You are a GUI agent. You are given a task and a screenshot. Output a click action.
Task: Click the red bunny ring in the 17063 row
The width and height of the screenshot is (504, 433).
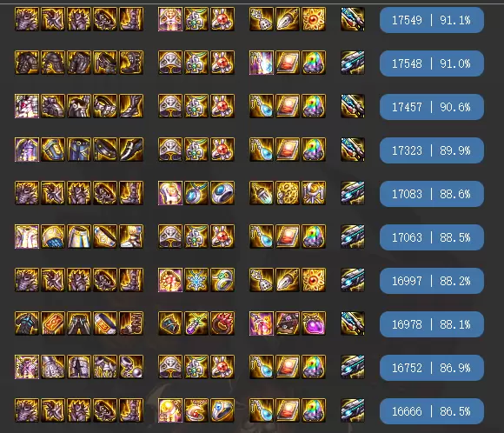[x=222, y=236]
